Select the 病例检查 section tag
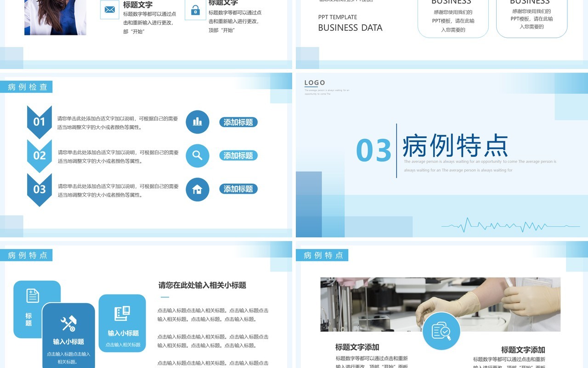The image size is (588, 368). pyautogui.click(x=26, y=87)
